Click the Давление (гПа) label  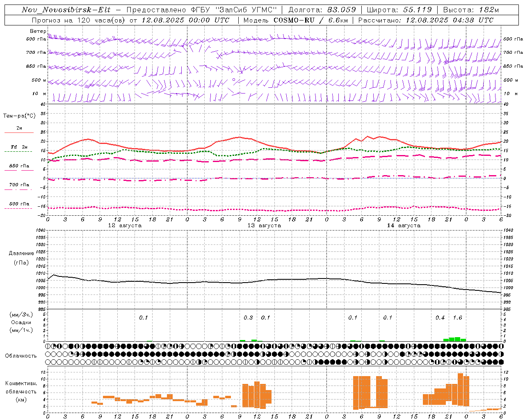click(21, 258)
